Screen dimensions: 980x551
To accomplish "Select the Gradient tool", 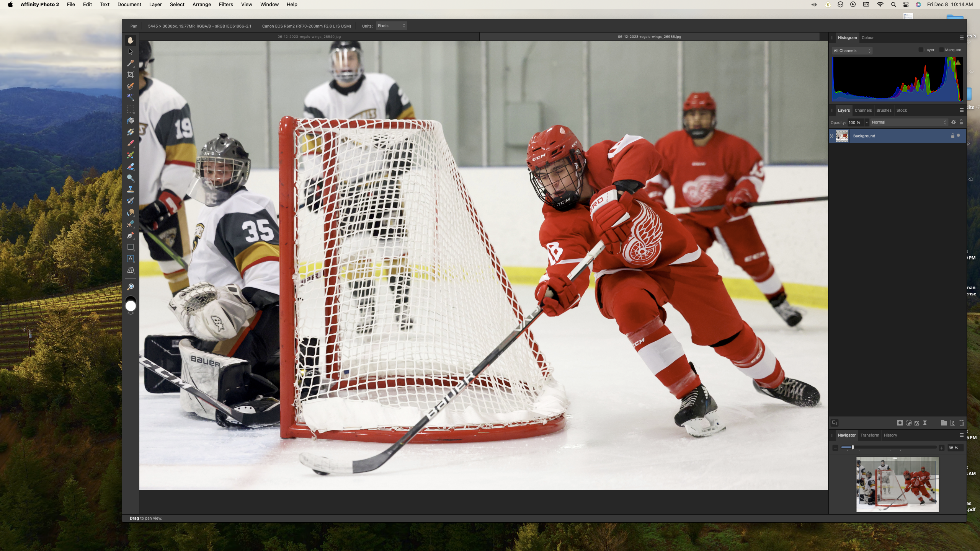I will coord(131,132).
